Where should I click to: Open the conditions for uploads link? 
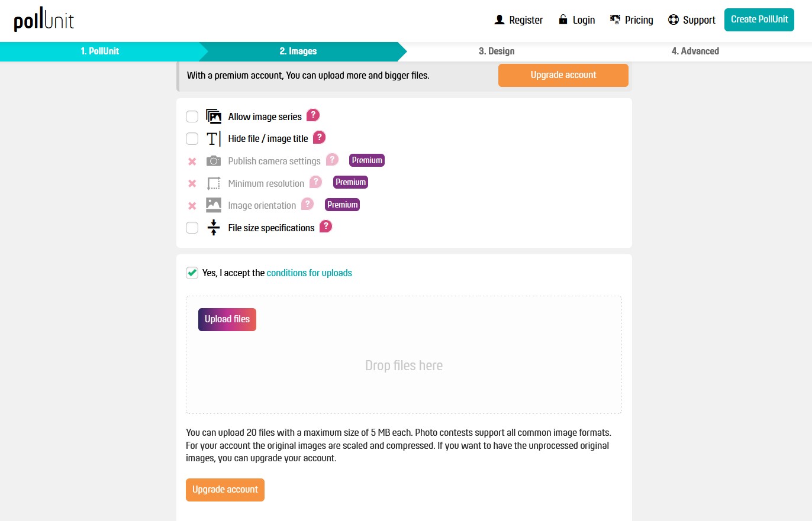pos(310,273)
